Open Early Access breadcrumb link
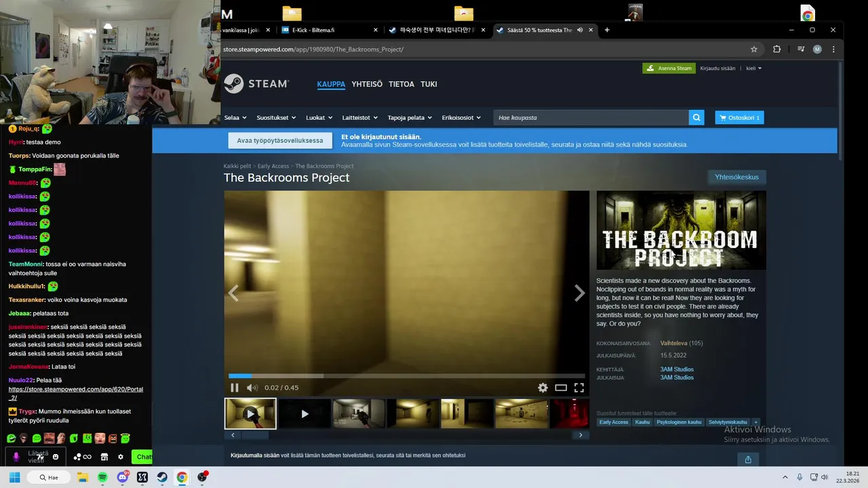 pyautogui.click(x=273, y=166)
